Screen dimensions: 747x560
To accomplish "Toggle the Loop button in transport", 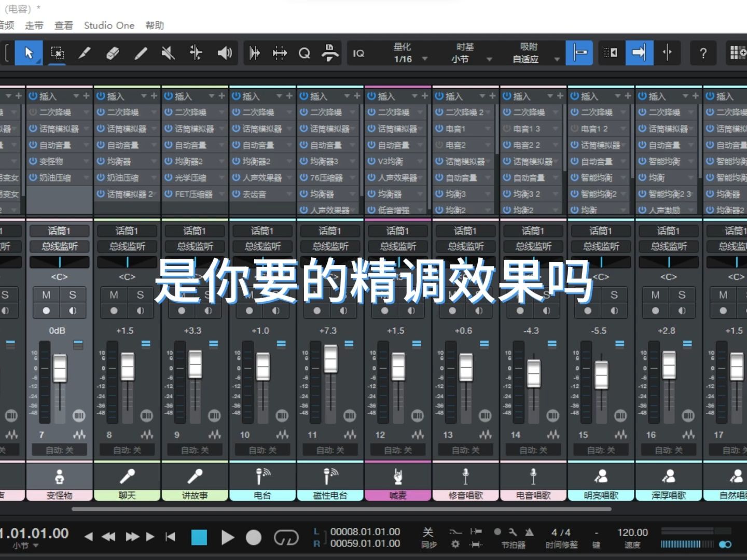I will (x=286, y=537).
